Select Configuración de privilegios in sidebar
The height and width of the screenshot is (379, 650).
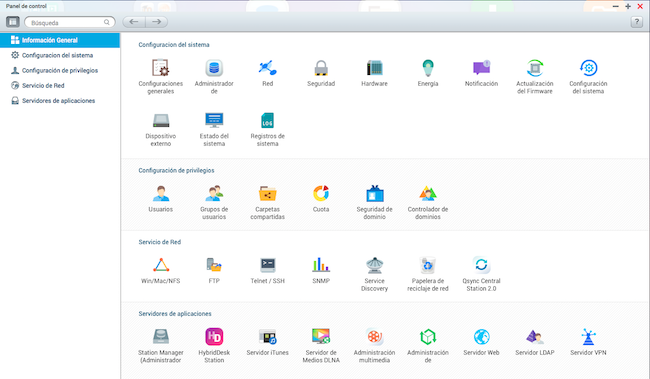click(60, 70)
